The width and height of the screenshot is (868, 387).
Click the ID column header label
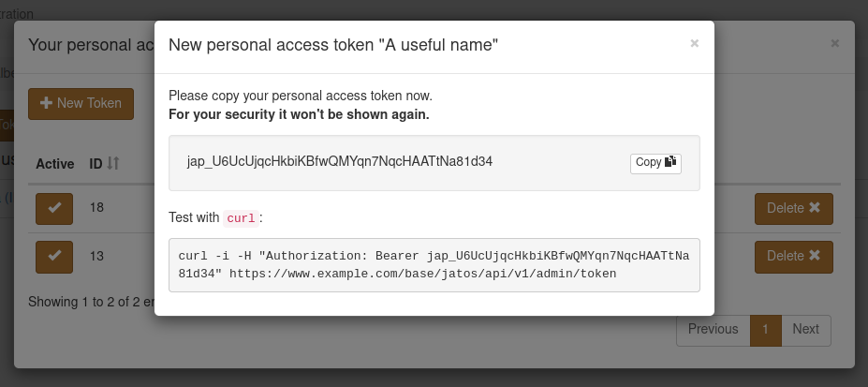pyautogui.click(x=96, y=164)
